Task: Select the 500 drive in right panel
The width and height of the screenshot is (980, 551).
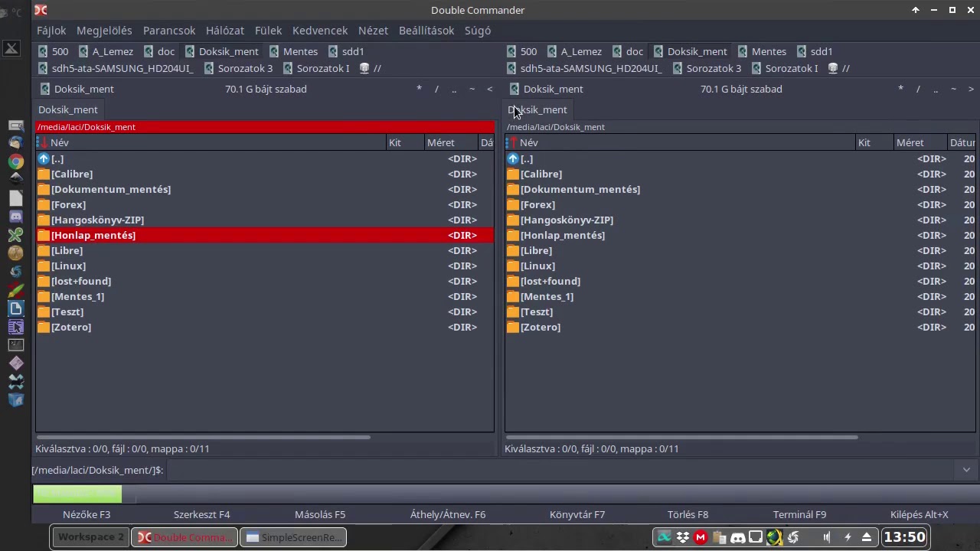Action: tap(522, 51)
